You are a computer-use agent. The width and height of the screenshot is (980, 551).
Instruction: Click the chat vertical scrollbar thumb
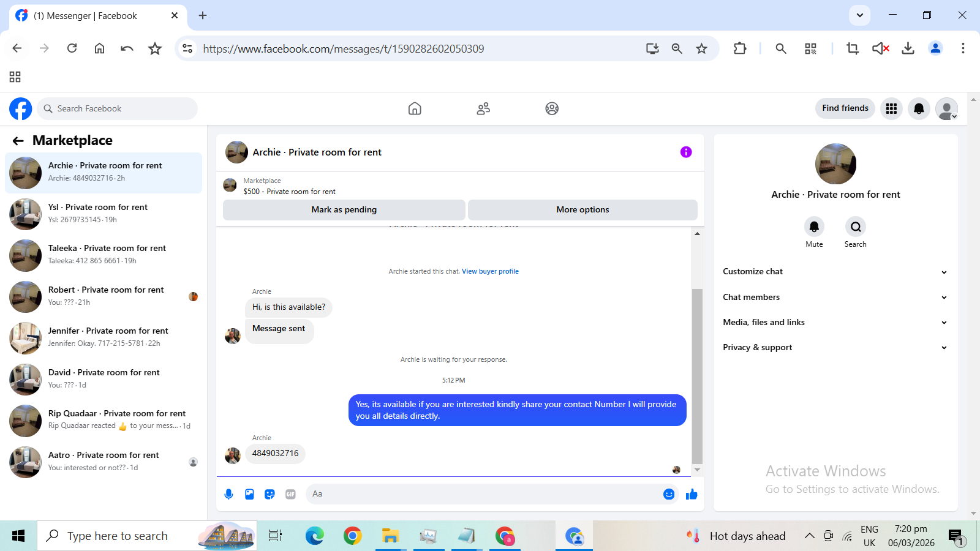coord(697,377)
